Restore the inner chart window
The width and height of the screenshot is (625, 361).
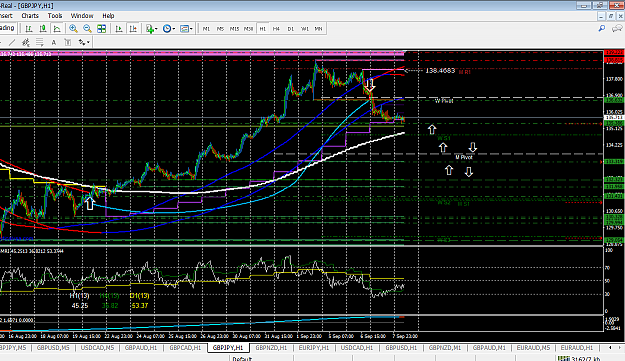click(611, 16)
